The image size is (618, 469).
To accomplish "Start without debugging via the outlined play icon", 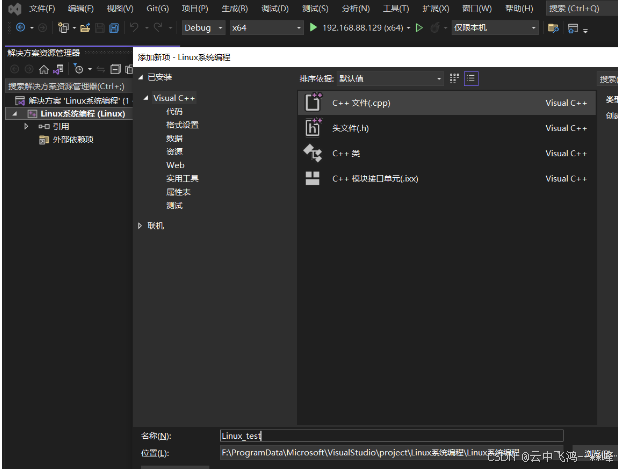I will (x=419, y=28).
